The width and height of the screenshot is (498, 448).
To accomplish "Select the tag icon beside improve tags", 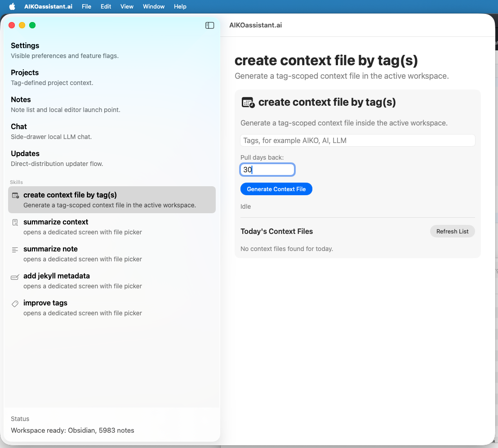I will (x=15, y=304).
